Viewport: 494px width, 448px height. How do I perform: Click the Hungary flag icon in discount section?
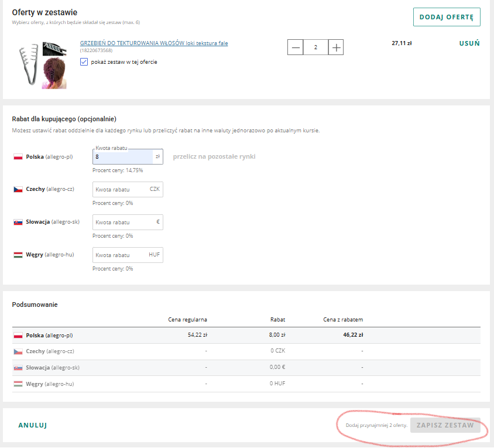click(x=18, y=255)
